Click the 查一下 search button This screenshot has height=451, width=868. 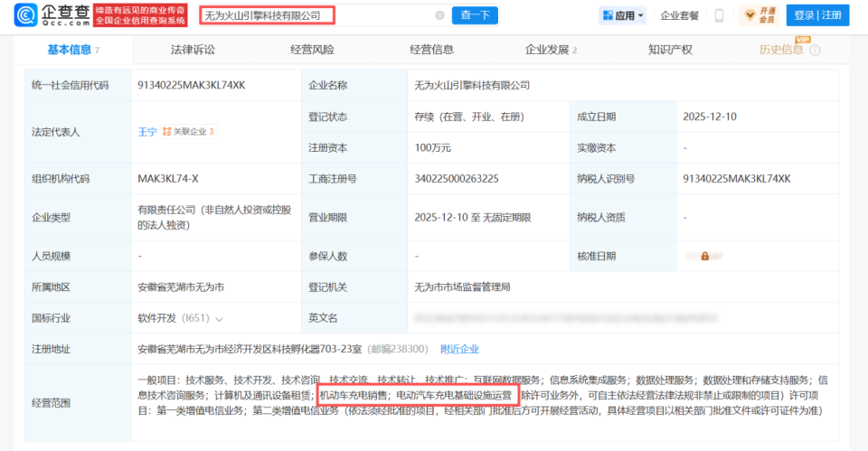(x=475, y=15)
